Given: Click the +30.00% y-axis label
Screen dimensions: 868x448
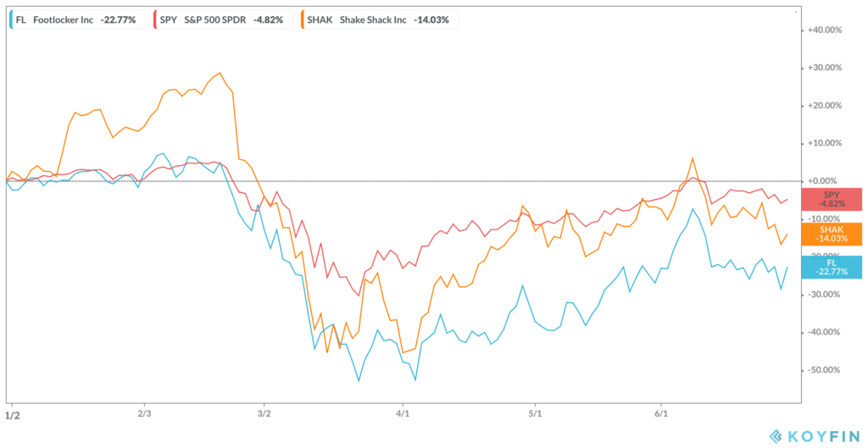Looking at the screenshot, I should (825, 68).
